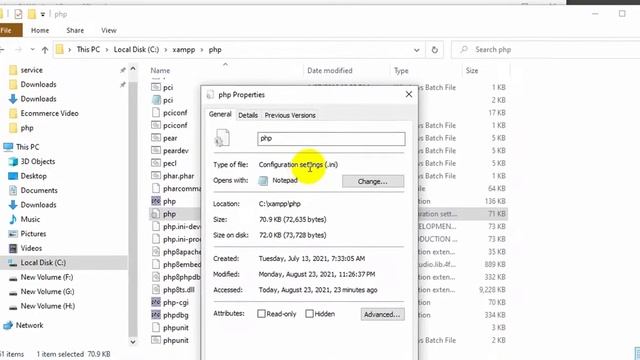Open Desktop in navigation pane
This screenshot has height=360, width=640.
33,176
